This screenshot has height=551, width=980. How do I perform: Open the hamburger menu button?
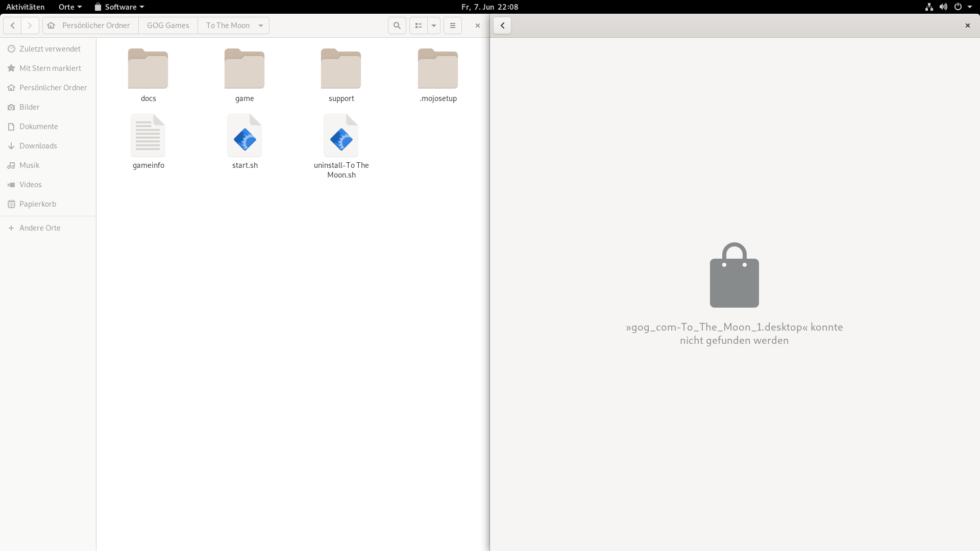coord(452,26)
